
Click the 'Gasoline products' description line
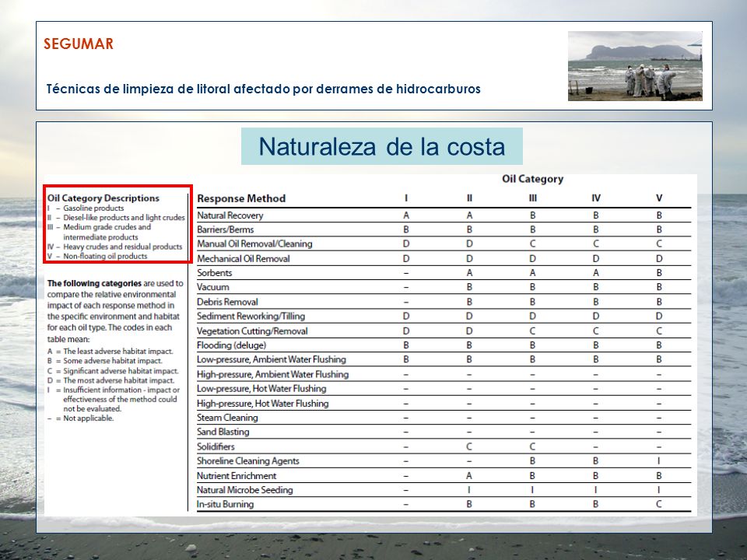pos(93,208)
